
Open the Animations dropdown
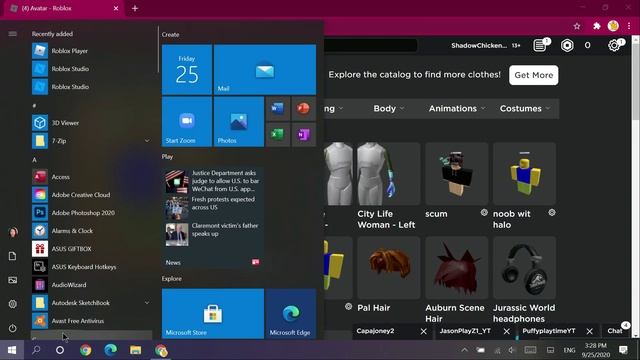tap(457, 109)
